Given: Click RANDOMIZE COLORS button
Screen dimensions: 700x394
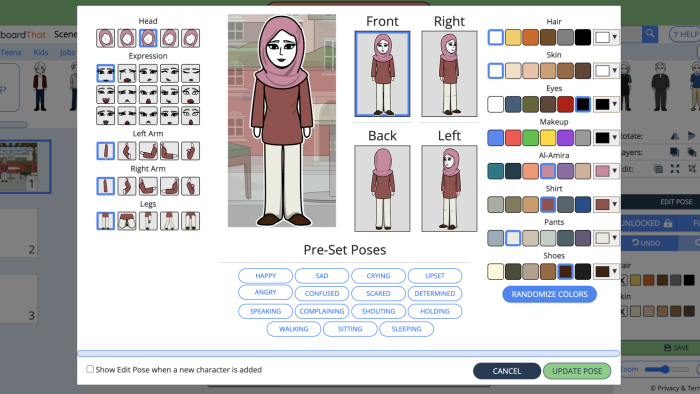Looking at the screenshot, I should click(550, 294).
